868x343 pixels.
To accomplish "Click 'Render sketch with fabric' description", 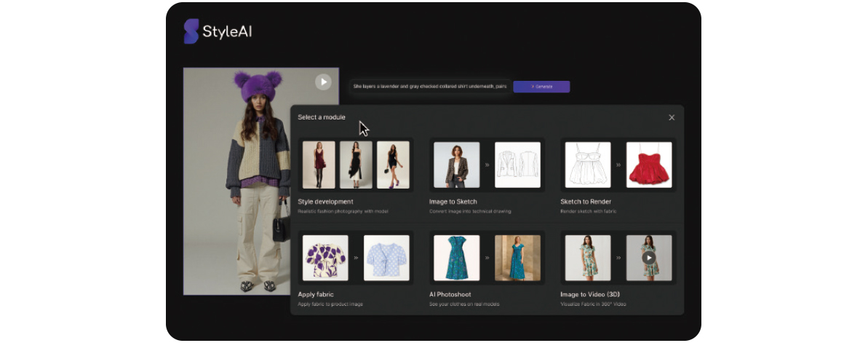I will click(589, 212).
